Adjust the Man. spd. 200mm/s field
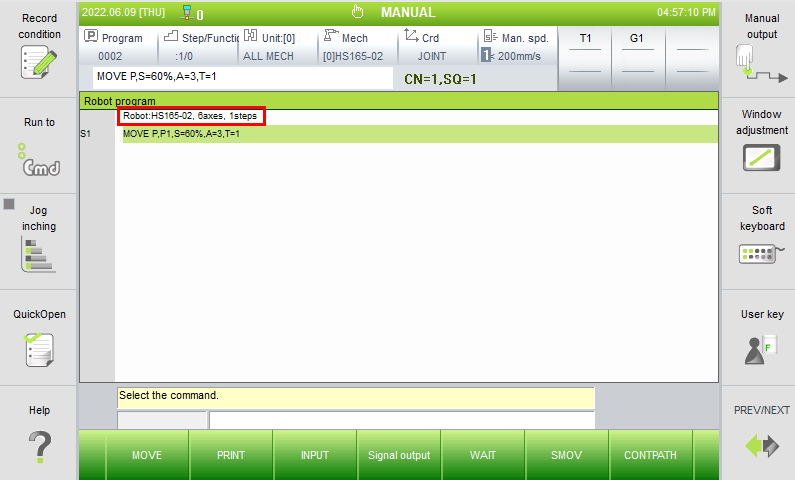Screen dimensions: 795x480 [518, 46]
